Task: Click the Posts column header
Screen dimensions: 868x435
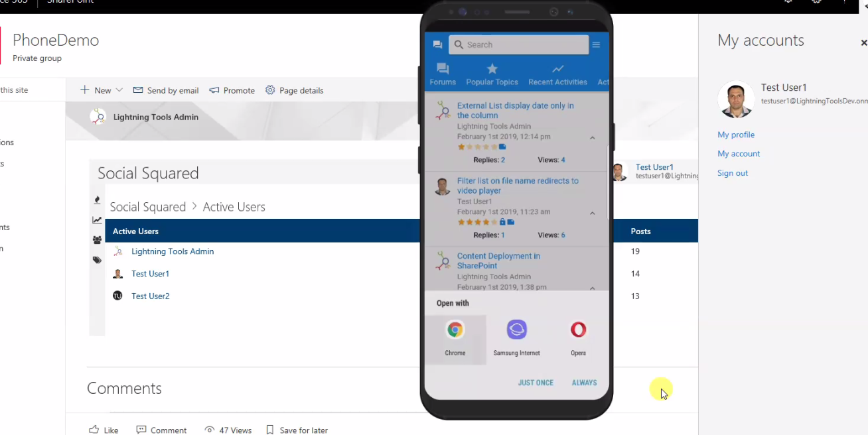Action: [640, 231]
